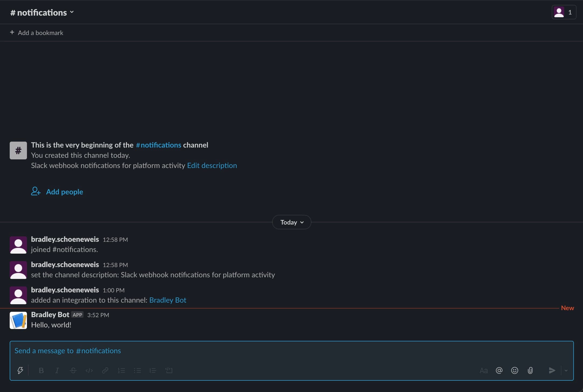Attach a file with paperclip icon
Image resolution: width=583 pixels, height=392 pixels.
pos(530,370)
